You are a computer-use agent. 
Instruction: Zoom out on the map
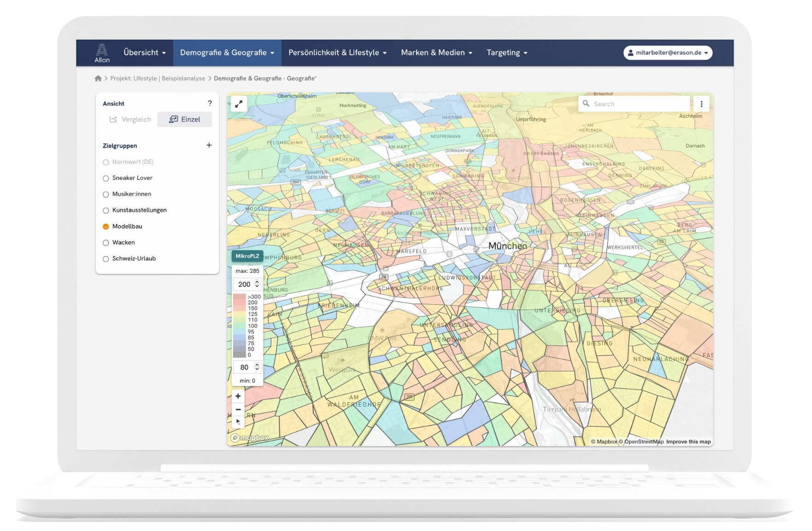pyautogui.click(x=238, y=409)
